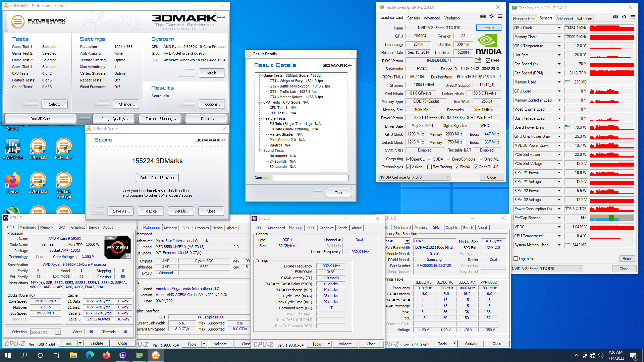Switch to Advanced tab in GPU-Z Graphics Card window
This screenshot has height=362, width=644.
[x=432, y=18]
